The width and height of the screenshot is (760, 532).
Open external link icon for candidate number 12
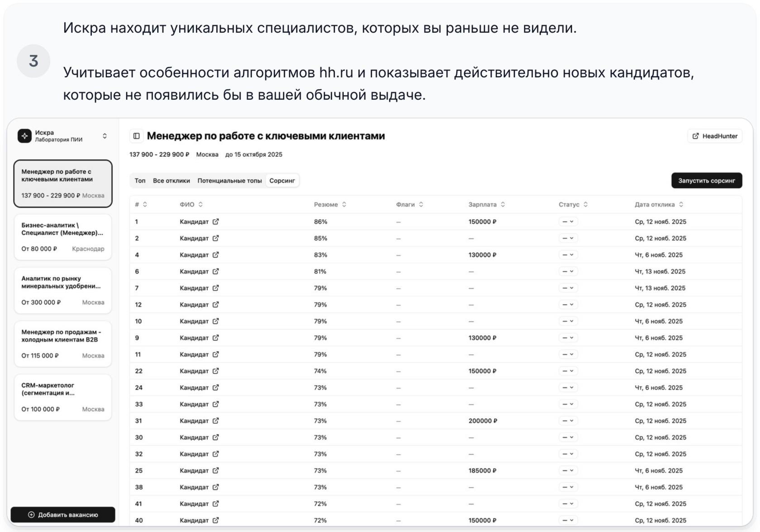click(x=216, y=305)
